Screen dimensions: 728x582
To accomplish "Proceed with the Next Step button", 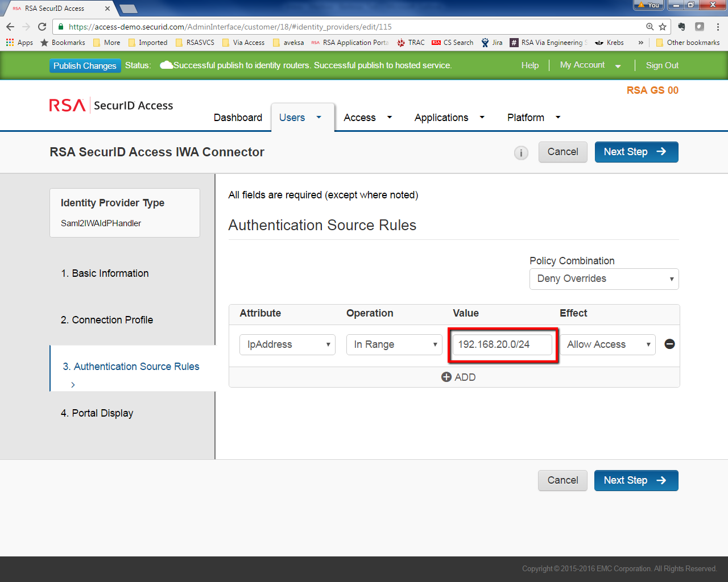I will [636, 152].
